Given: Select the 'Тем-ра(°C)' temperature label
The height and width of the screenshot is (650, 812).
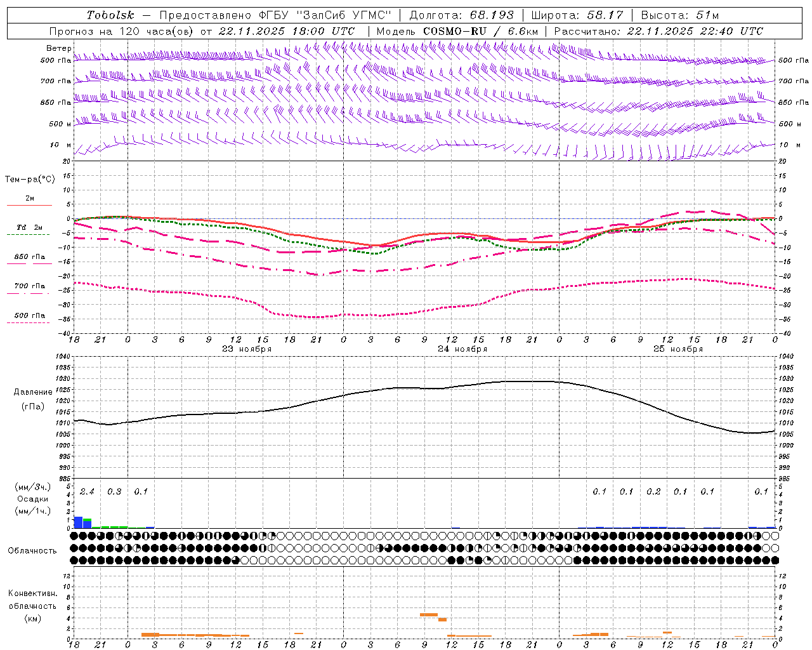Looking at the screenshot, I should click(30, 180).
